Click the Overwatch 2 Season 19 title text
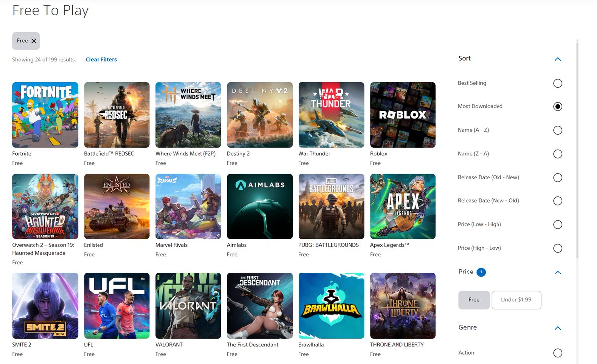This screenshot has width=597, height=364. pos(42,249)
